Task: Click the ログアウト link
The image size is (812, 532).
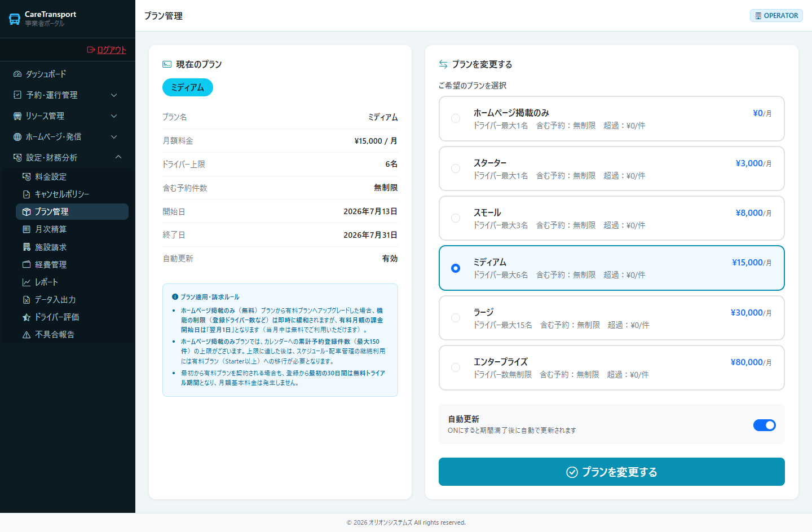Action: tap(107, 50)
